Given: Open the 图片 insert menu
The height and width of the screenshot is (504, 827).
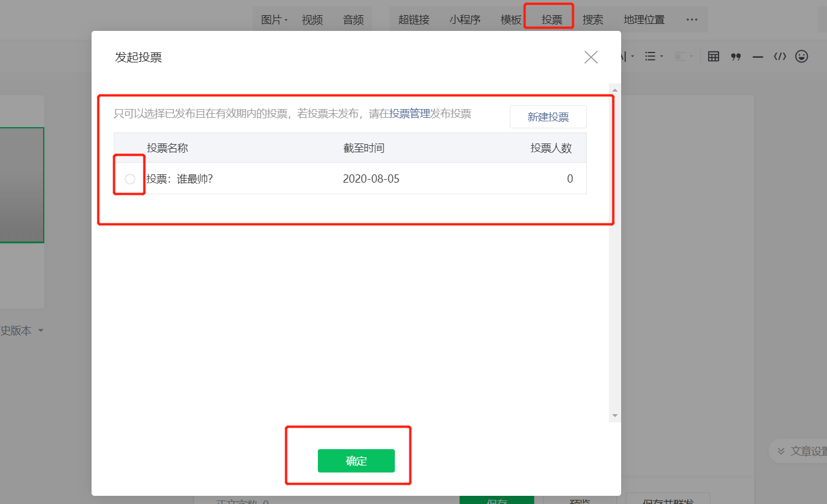Looking at the screenshot, I should pyautogui.click(x=274, y=20).
